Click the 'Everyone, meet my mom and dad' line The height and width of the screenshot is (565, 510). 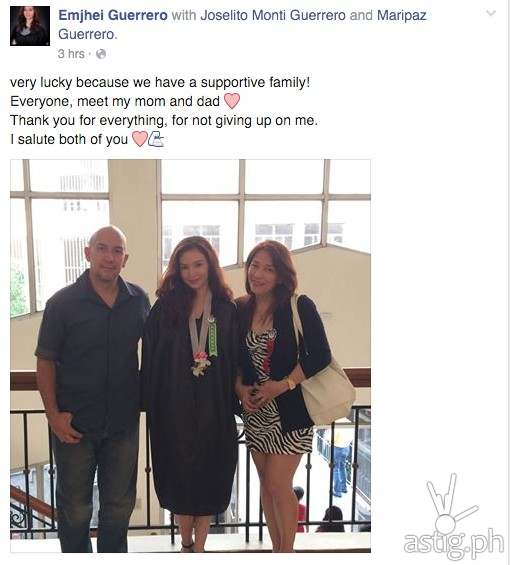pyautogui.click(x=115, y=101)
